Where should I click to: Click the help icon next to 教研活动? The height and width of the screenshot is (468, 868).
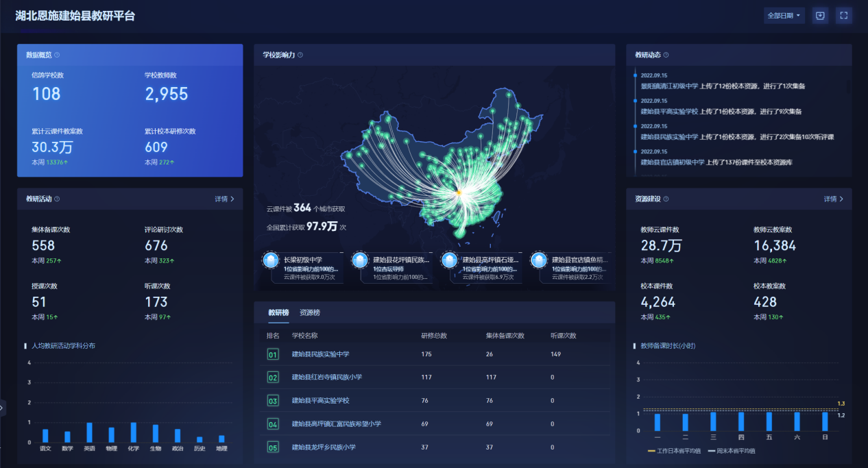click(x=57, y=199)
